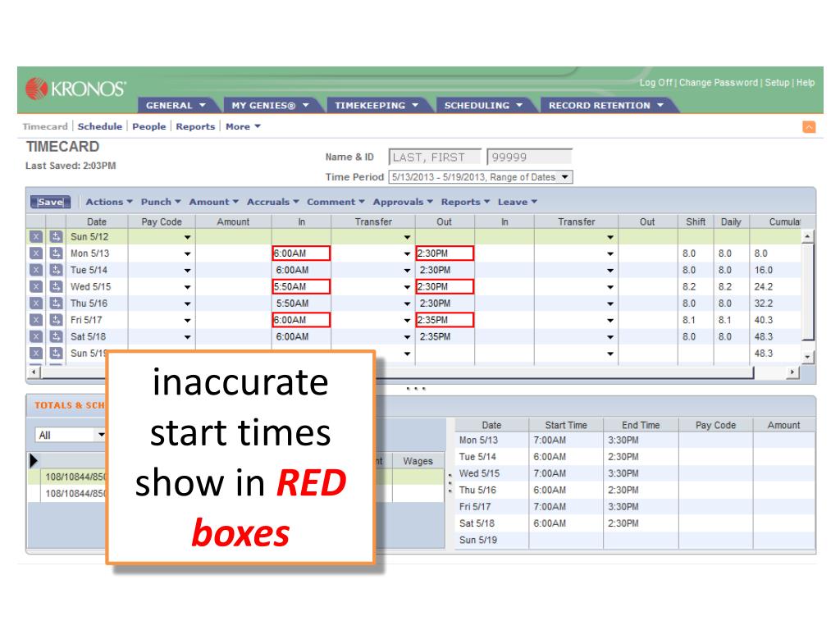Open first Transfer dropdown for Tue 5/14
Image resolution: width=840 pixels, height=630 pixels.
coord(407,271)
